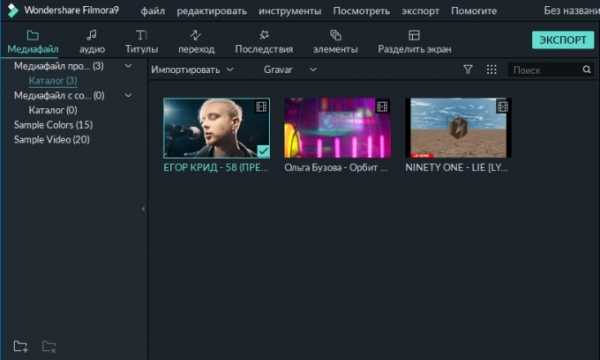Collapse the left panel with the arrow handle
Viewport: 600px width, 360px height.
click(x=143, y=209)
